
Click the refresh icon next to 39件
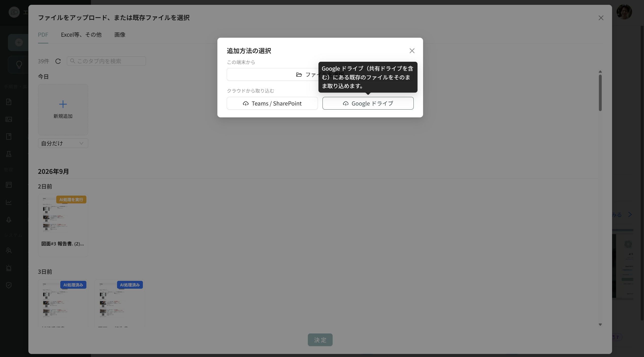pyautogui.click(x=58, y=61)
